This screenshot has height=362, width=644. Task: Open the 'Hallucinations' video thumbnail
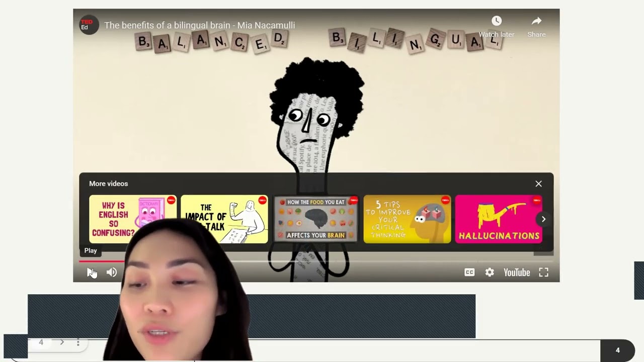click(x=499, y=219)
